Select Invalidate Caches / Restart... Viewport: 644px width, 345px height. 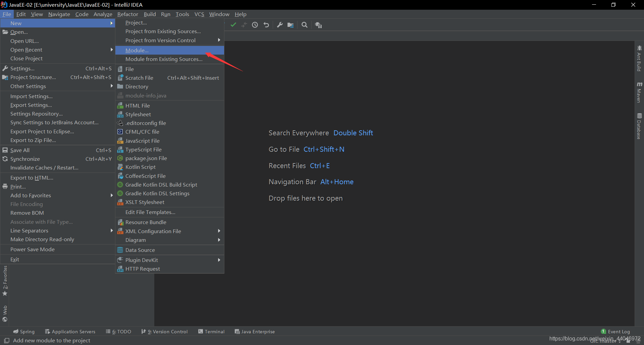point(58,167)
